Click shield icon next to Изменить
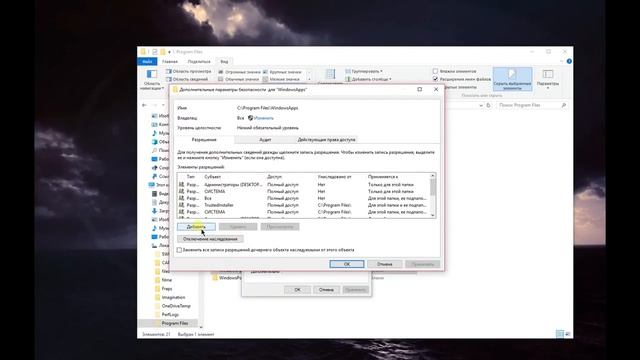This screenshot has height=360, width=640. pos(251,118)
